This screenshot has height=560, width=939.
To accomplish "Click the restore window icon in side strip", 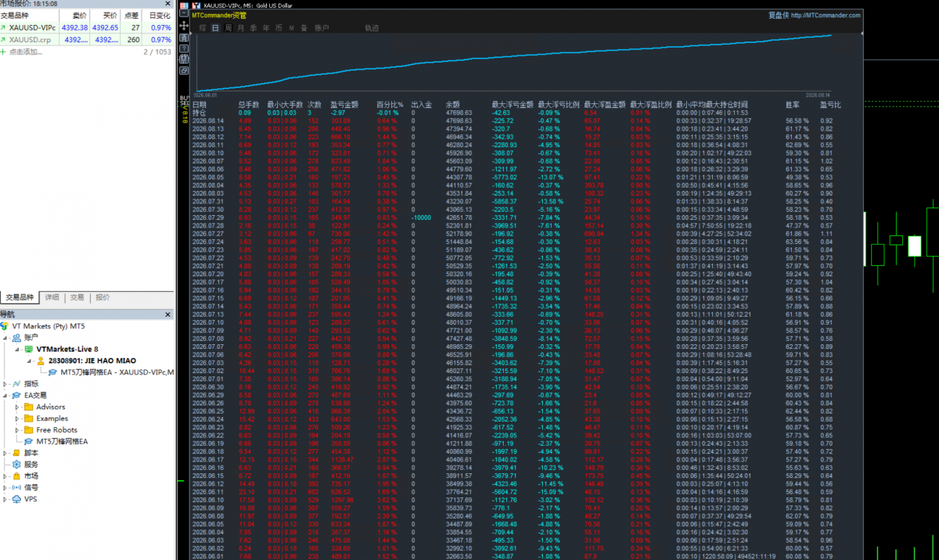I will pyautogui.click(x=184, y=70).
